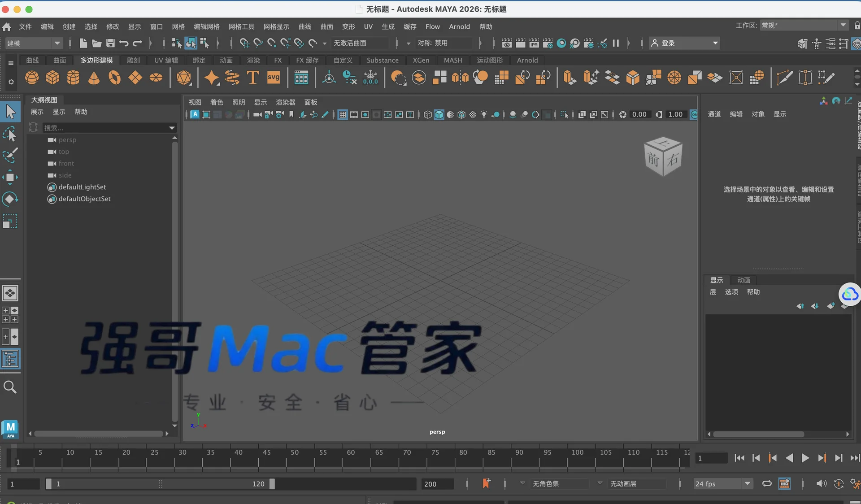Open the Arnold menu in menu bar

[460, 27]
